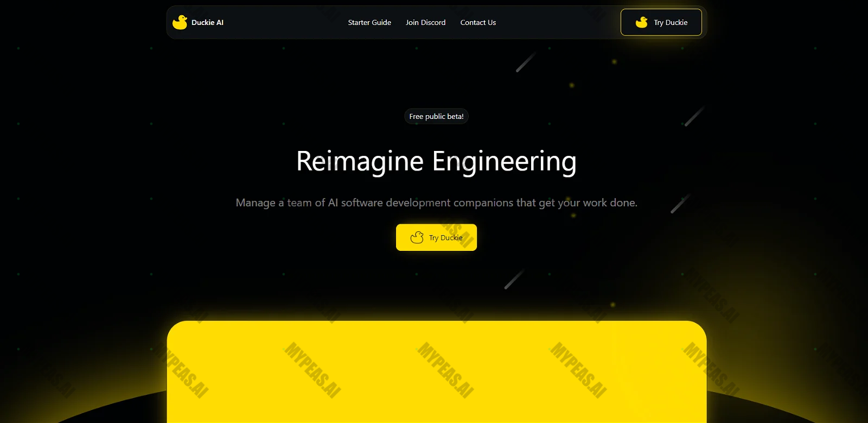Click the Try Duckie text in the top-right button
Image resolution: width=868 pixels, height=423 pixels.
pyautogui.click(x=671, y=22)
